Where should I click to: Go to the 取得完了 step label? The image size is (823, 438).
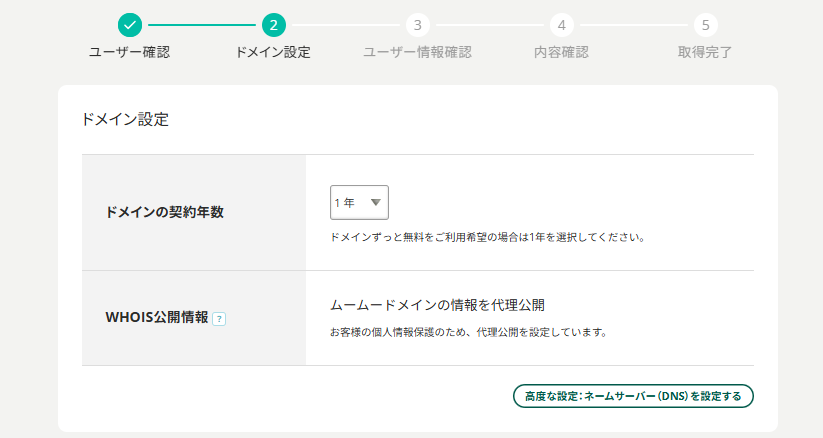[x=705, y=52]
